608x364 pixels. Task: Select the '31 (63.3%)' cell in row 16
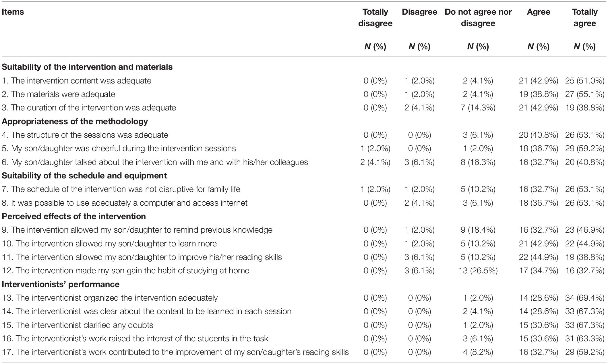pyautogui.click(x=585, y=339)
